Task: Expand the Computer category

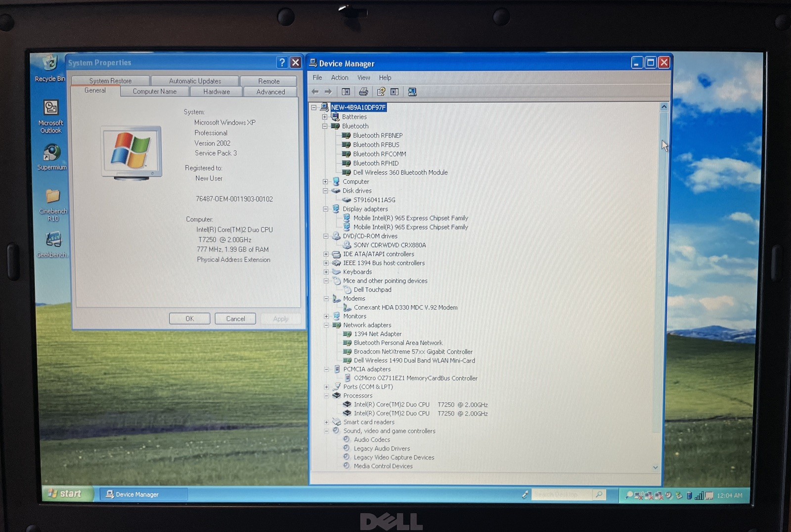Action: [325, 182]
